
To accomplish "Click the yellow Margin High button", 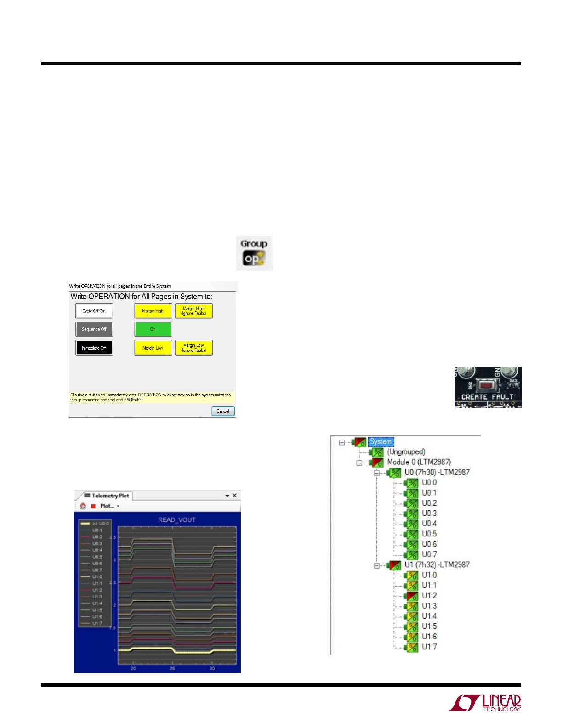I will point(153,311).
